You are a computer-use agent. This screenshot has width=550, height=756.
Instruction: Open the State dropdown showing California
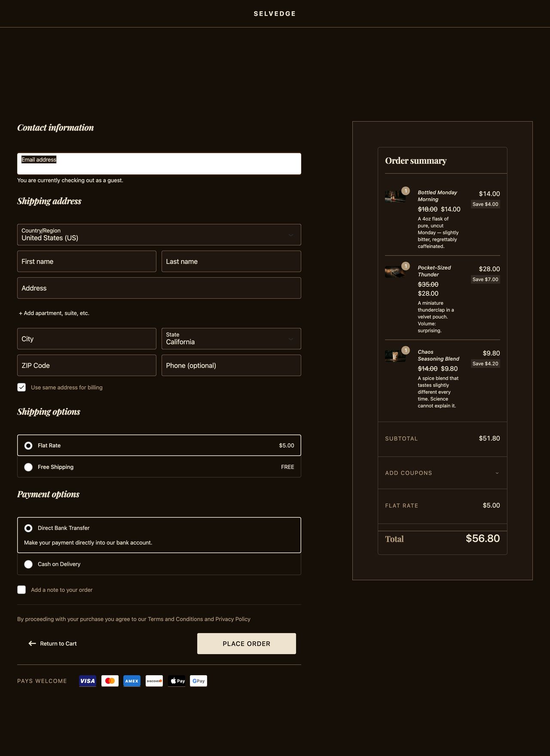point(231,339)
